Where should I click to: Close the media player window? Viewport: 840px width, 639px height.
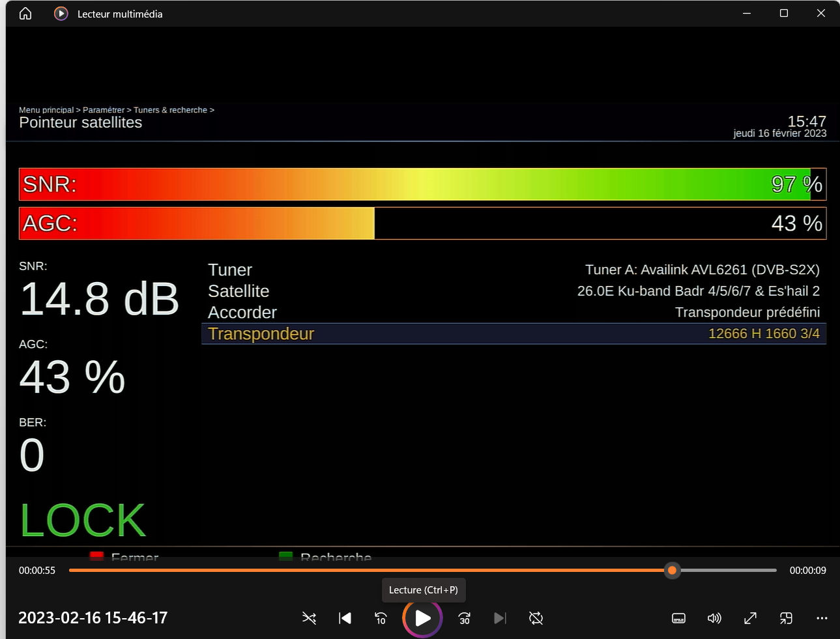pos(821,14)
